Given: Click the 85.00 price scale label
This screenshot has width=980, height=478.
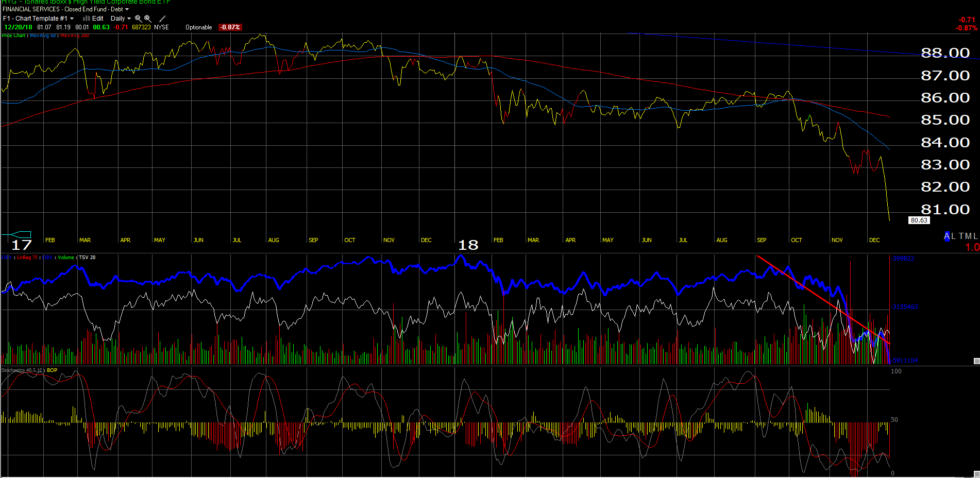Looking at the screenshot, I should [945, 120].
